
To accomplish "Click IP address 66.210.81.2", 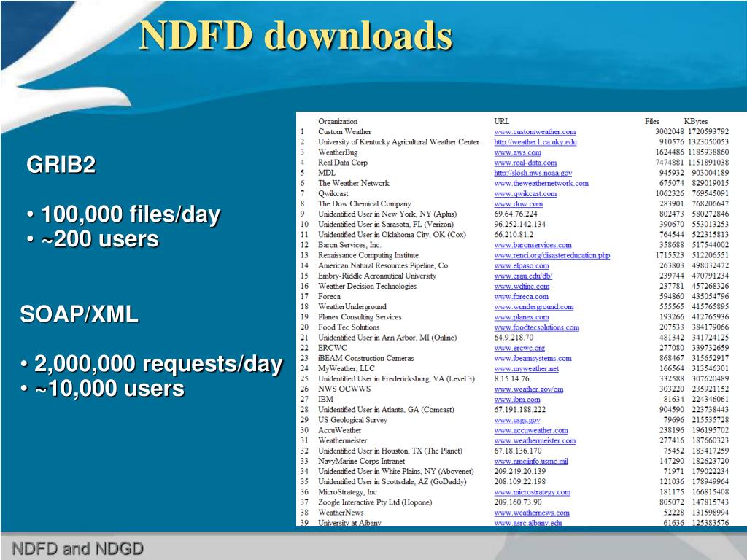I will (514, 235).
